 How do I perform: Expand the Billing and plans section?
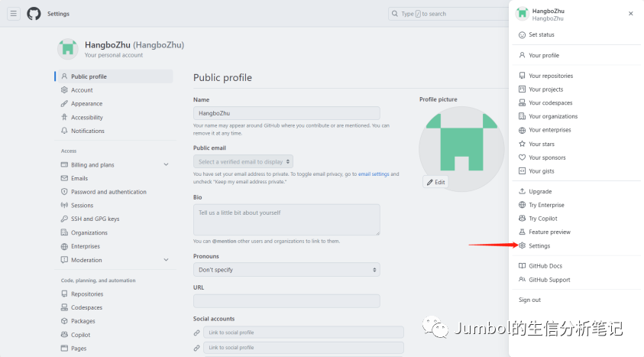(x=166, y=164)
